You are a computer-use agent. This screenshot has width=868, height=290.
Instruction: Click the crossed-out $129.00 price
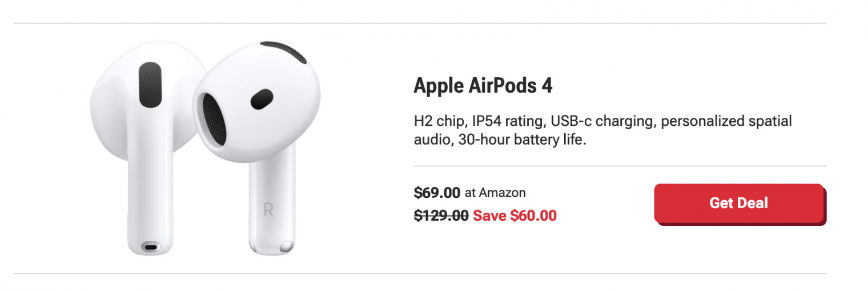pos(441,216)
